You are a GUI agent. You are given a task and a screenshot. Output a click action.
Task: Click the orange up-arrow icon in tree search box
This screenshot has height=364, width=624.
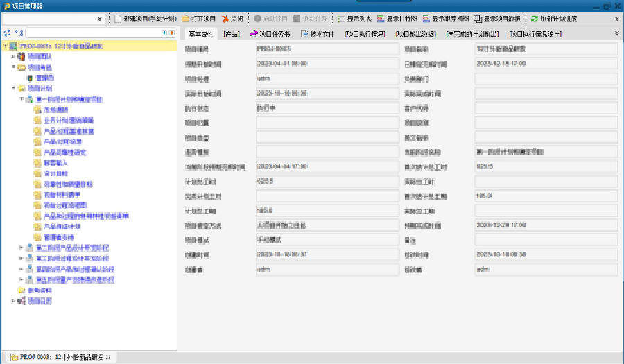[171, 33]
